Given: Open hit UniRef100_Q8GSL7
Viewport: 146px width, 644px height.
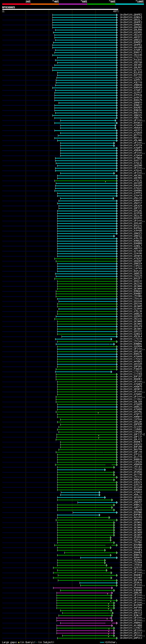Looking at the screenshot, I should 131,20.
